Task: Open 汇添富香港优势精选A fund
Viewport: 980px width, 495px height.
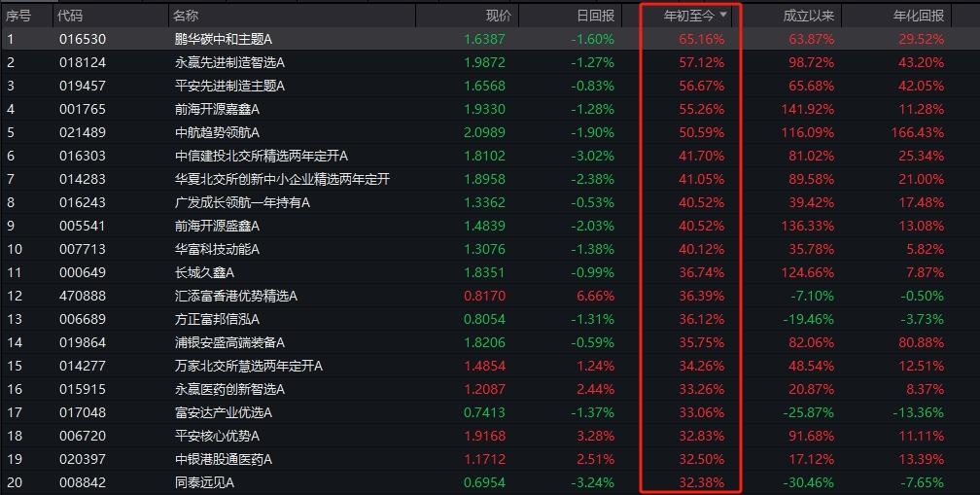Action: pyautogui.click(x=235, y=296)
